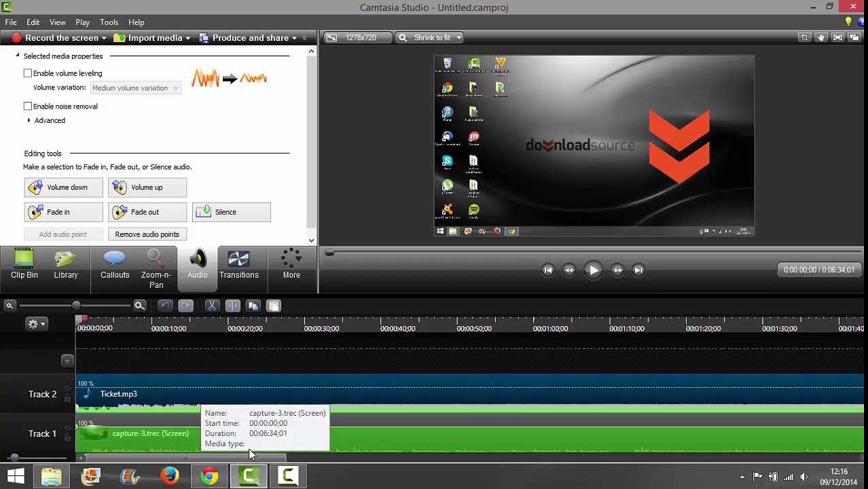Open Record the screen dropdown arrow
This screenshot has width=868, height=489.
tap(103, 38)
